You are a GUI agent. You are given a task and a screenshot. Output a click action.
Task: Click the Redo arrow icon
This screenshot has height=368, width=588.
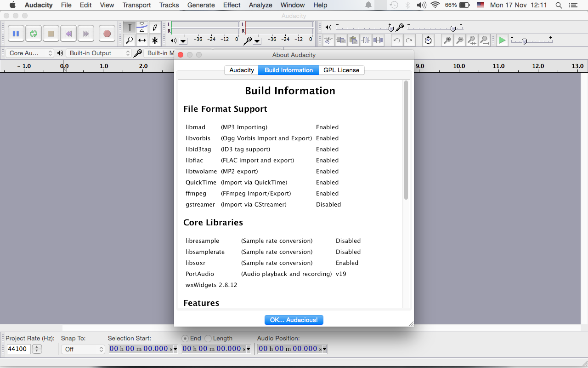click(409, 40)
